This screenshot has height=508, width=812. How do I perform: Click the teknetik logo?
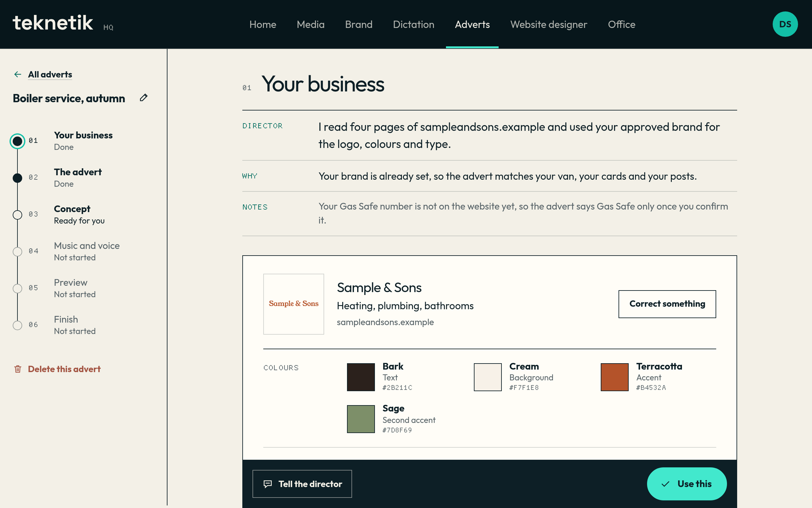53,23
